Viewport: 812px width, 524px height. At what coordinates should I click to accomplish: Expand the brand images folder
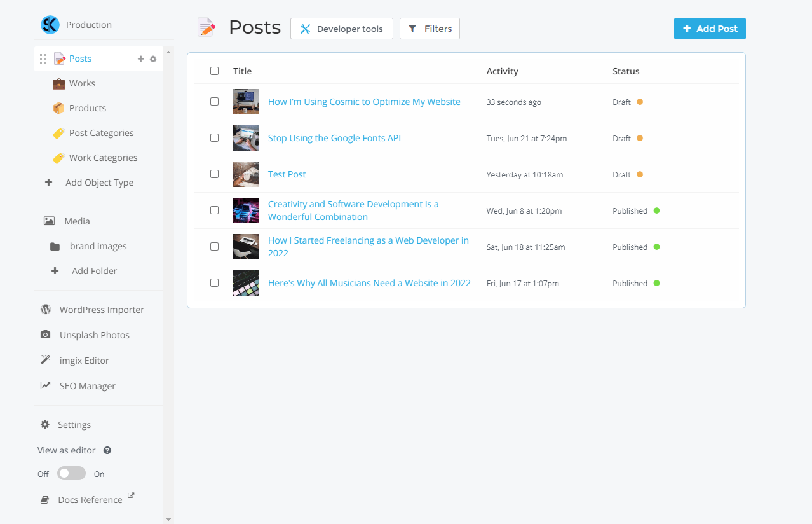98,246
